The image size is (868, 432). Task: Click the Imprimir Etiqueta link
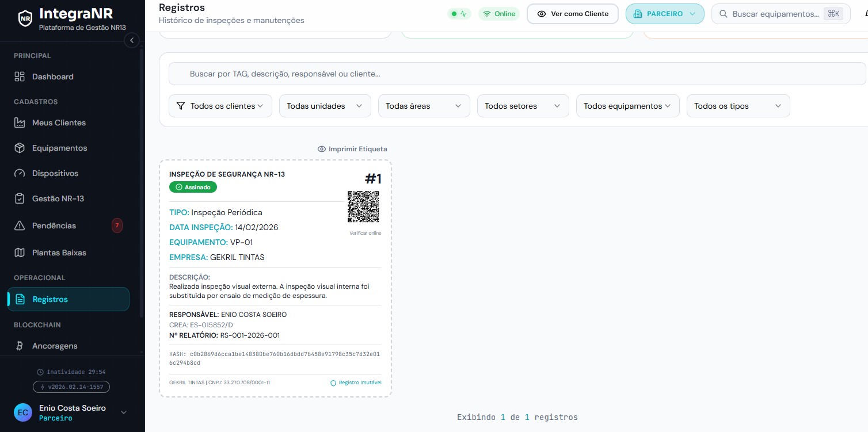point(352,149)
